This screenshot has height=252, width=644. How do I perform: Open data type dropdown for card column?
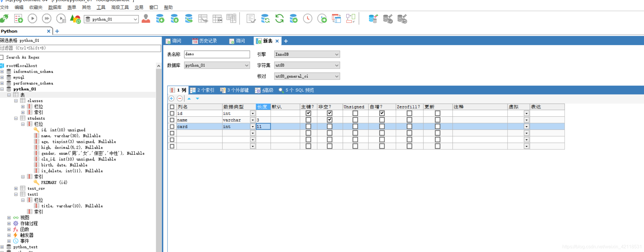coord(252,127)
